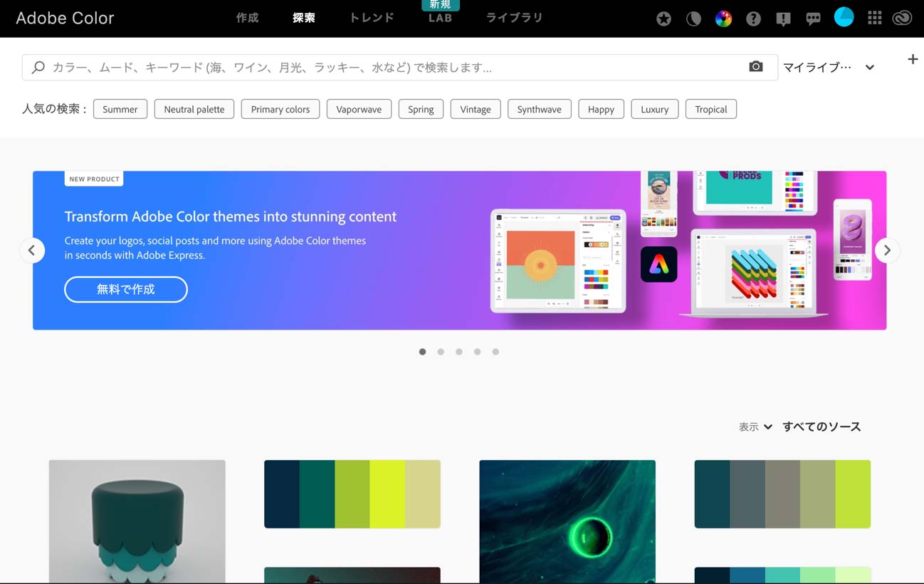
Task: Search popular tag Tropical
Action: [711, 109]
